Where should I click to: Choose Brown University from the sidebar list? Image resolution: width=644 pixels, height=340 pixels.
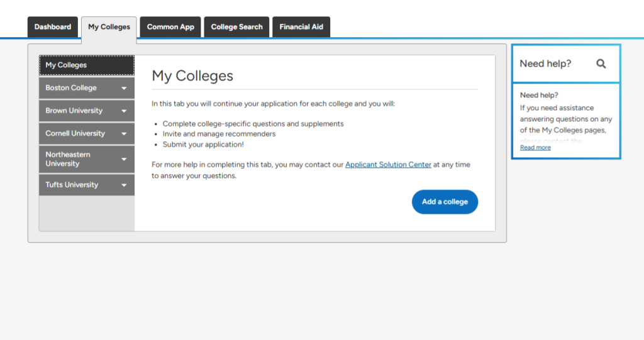click(x=74, y=111)
